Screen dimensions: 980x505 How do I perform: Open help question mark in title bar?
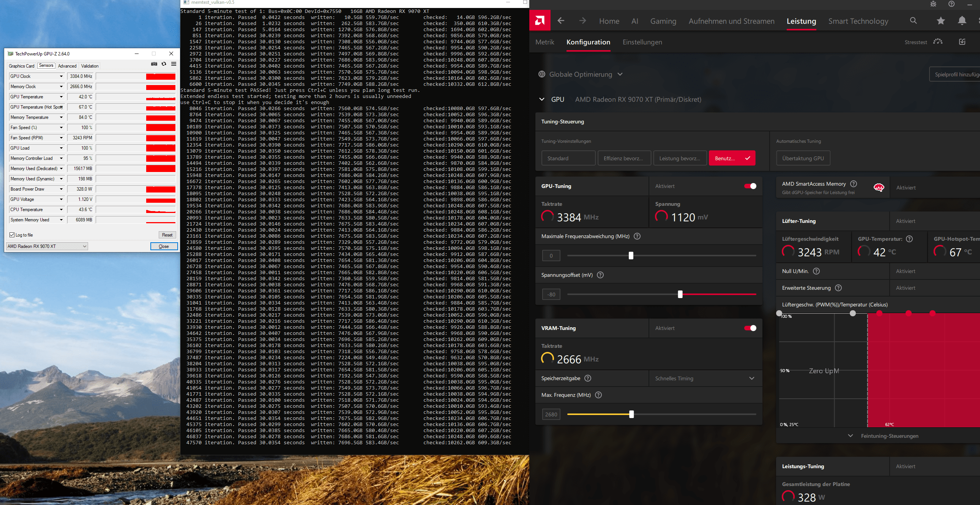[952, 4]
